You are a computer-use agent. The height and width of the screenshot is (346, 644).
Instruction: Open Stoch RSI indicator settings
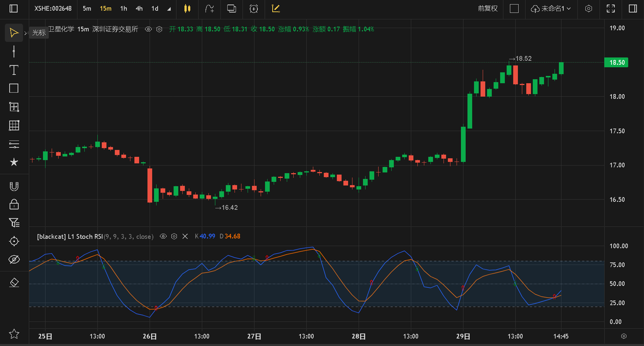[174, 236]
